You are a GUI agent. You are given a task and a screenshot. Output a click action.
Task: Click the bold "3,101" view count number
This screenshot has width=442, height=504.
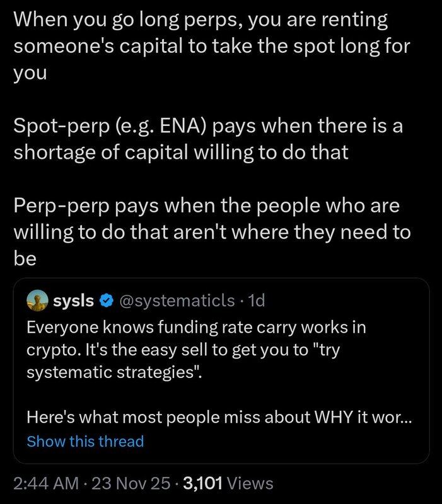(x=200, y=483)
